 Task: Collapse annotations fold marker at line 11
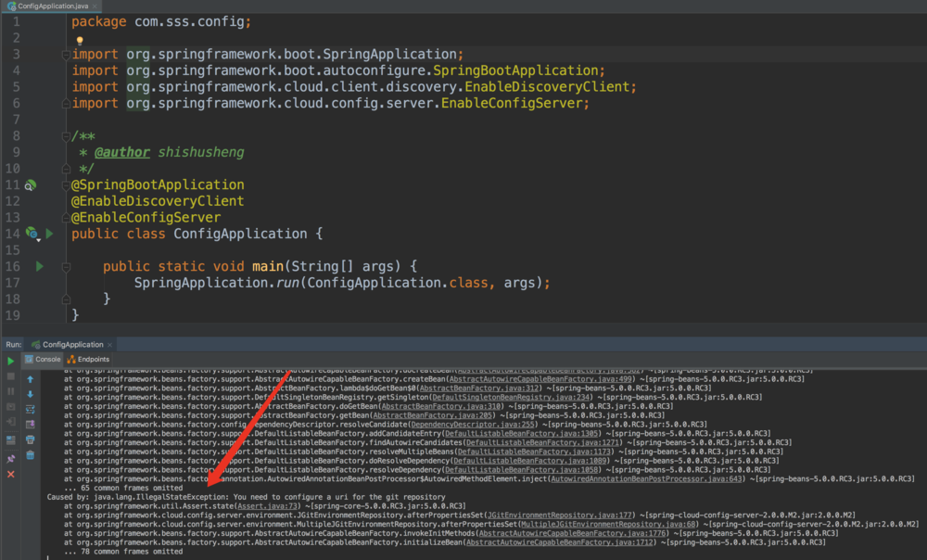coord(66,185)
